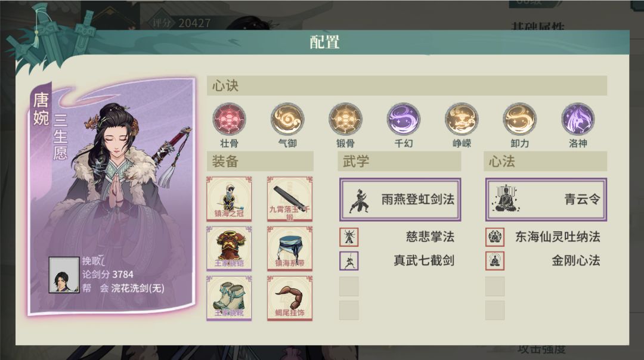Open the 锻骨 technique icon
The height and width of the screenshot is (360, 644).
[345, 119]
